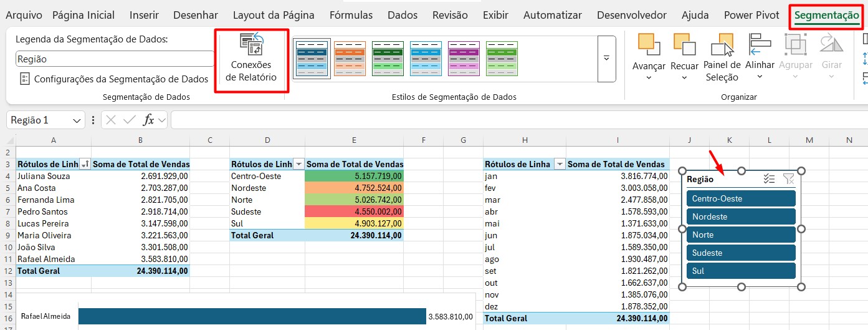The width and height of the screenshot is (868, 330).
Task: Click the Avançar bring forward icon
Action: (649, 44)
